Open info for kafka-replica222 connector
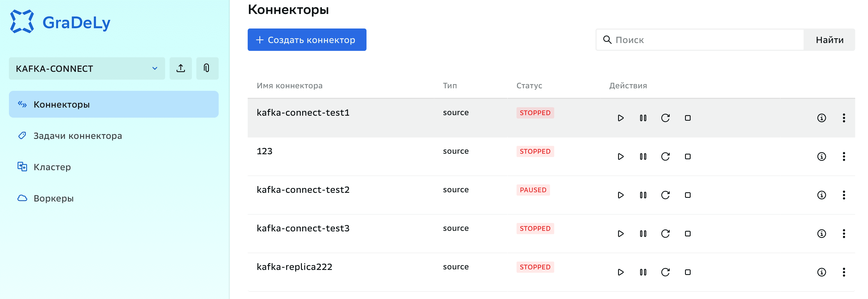 point(821,272)
